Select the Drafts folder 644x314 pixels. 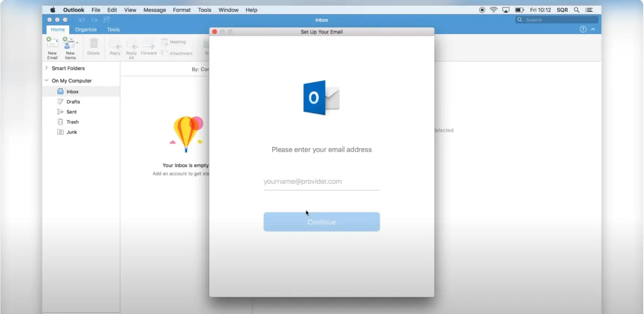pos(73,102)
